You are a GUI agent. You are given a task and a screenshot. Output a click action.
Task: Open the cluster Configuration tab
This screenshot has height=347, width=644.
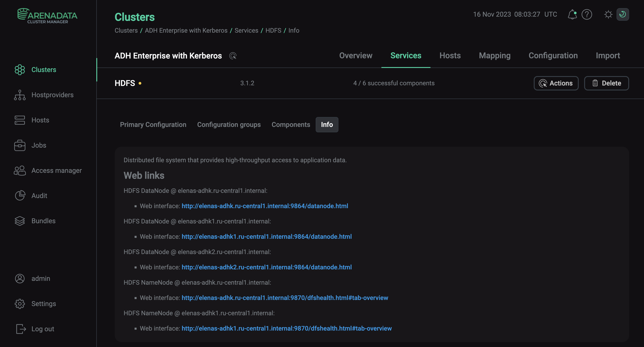point(553,56)
